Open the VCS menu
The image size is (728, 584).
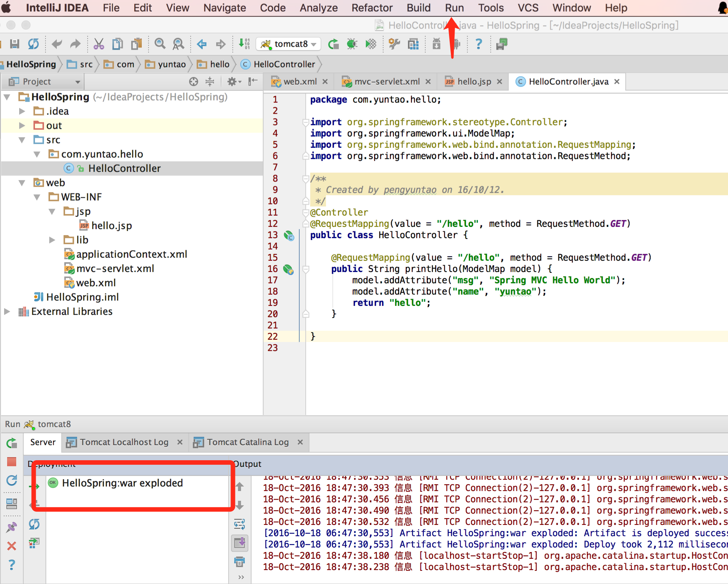528,8
